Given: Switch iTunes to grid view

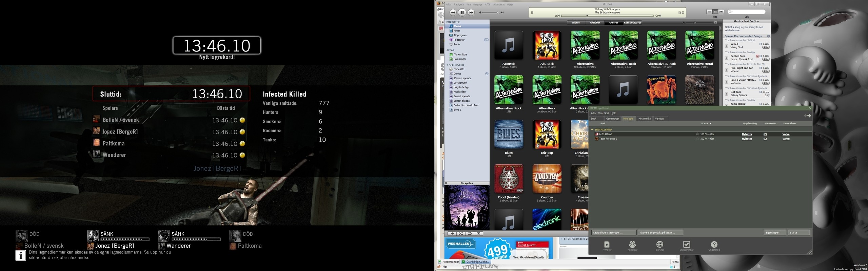Looking at the screenshot, I should coord(715,12).
